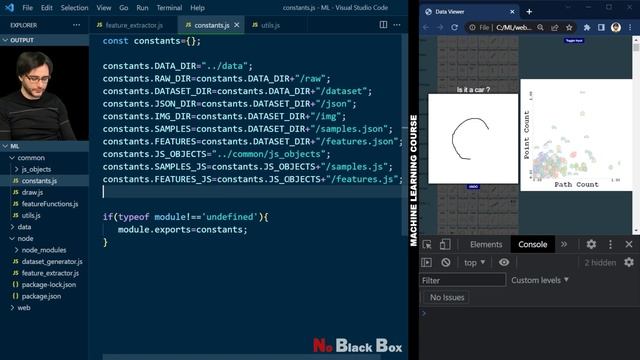Open the Run menu
Screen dimensions: 640x360
pyautogui.click(x=142, y=8)
